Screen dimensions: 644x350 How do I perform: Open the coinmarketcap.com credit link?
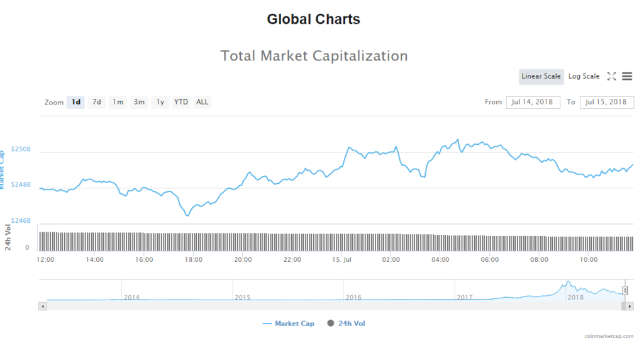pyautogui.click(x=608, y=337)
